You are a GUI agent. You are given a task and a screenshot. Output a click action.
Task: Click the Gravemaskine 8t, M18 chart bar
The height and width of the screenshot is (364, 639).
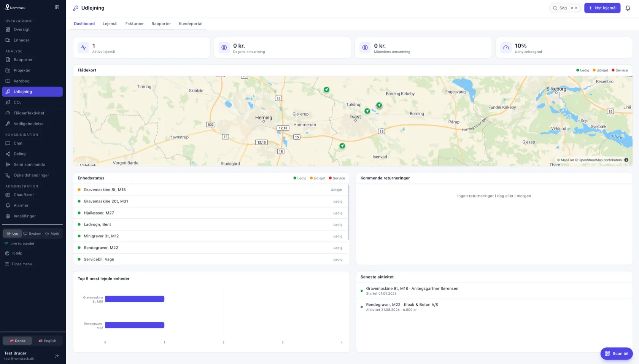135,299
